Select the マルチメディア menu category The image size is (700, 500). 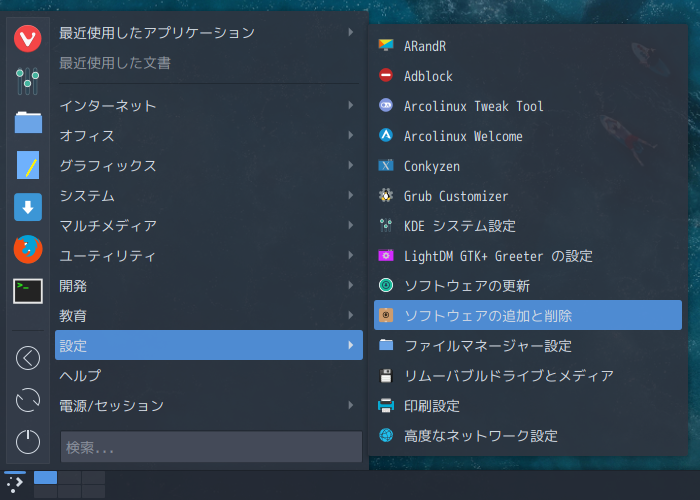(208, 225)
